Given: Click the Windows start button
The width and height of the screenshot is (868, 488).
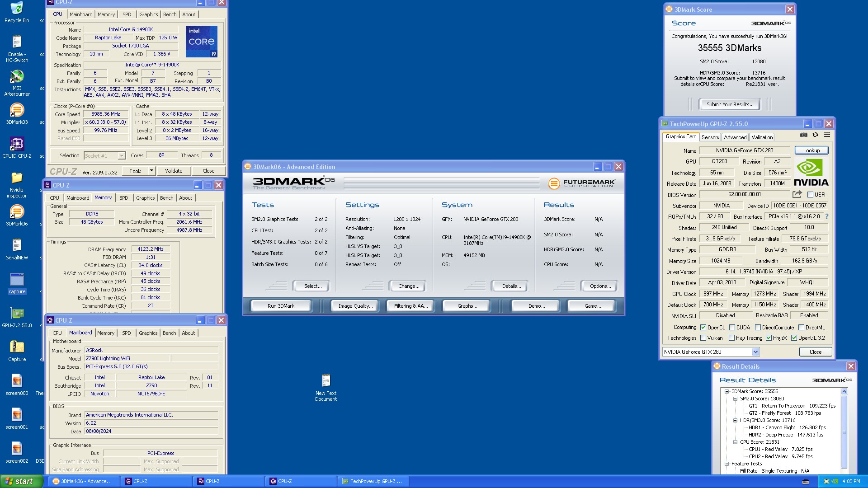Looking at the screenshot, I should click(22, 481).
